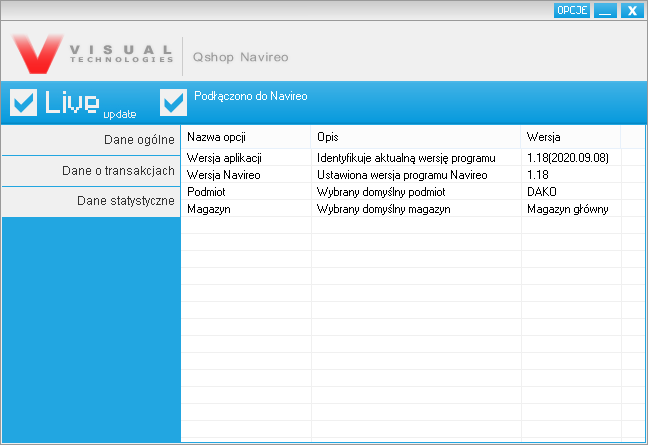
Task: Close the Qshop Navireo window
Action: coord(632,10)
